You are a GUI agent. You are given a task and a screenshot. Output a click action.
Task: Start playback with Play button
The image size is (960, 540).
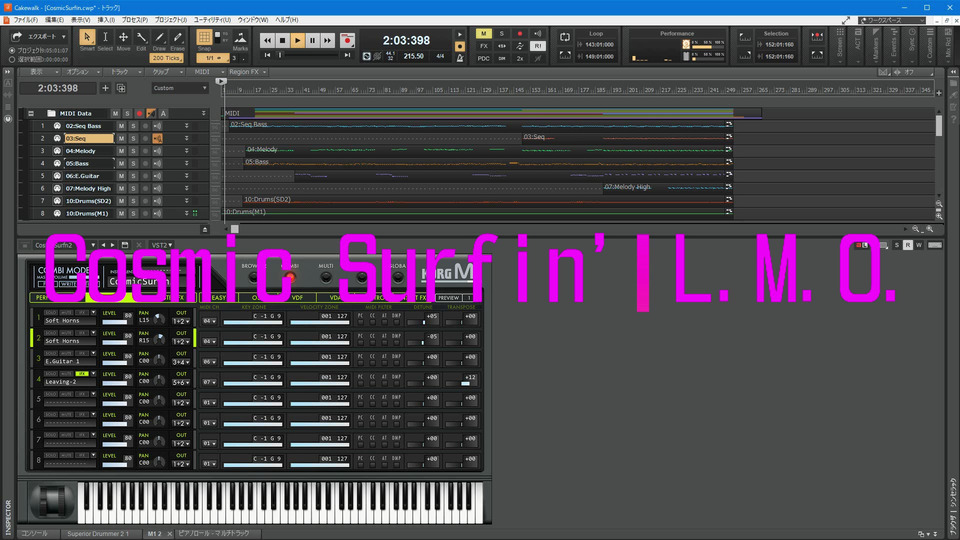tap(298, 40)
